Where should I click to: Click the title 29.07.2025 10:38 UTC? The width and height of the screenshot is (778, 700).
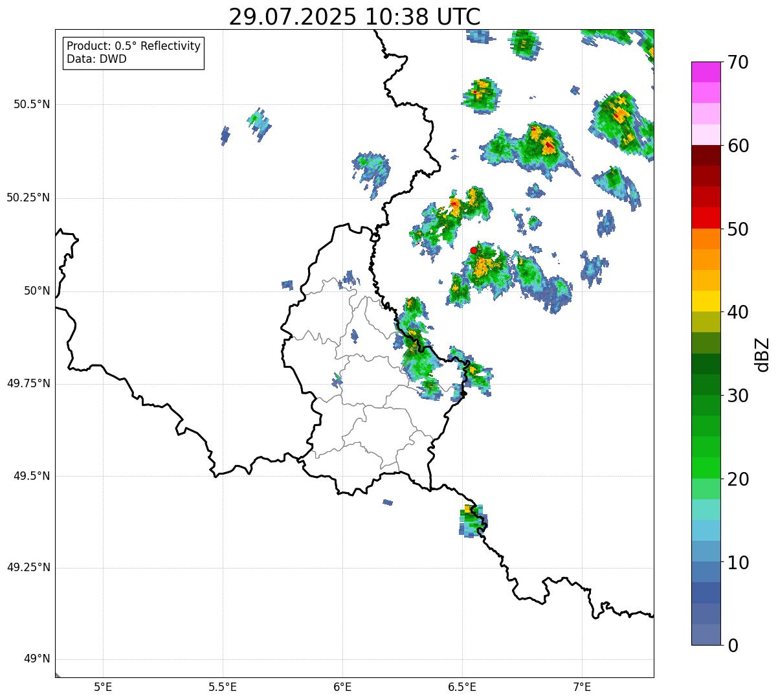coord(355,16)
